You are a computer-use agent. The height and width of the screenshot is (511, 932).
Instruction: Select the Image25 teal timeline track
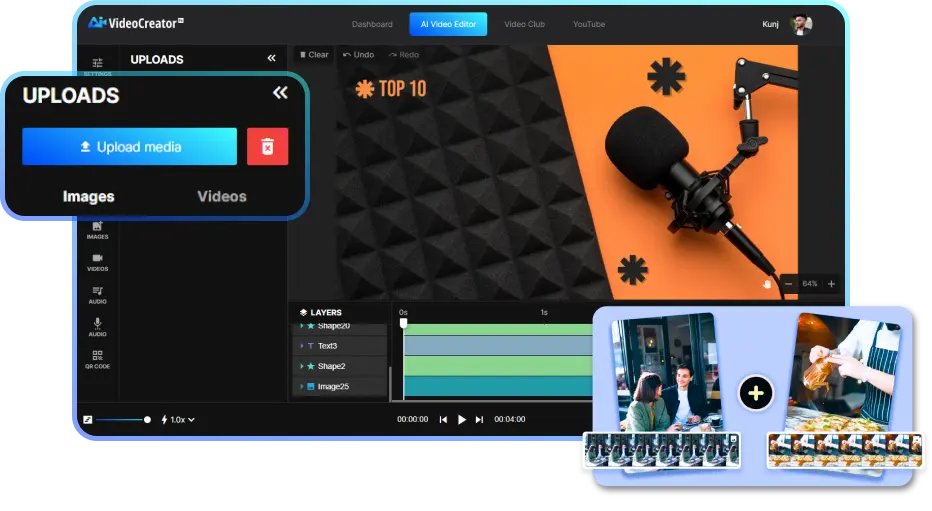click(x=498, y=386)
